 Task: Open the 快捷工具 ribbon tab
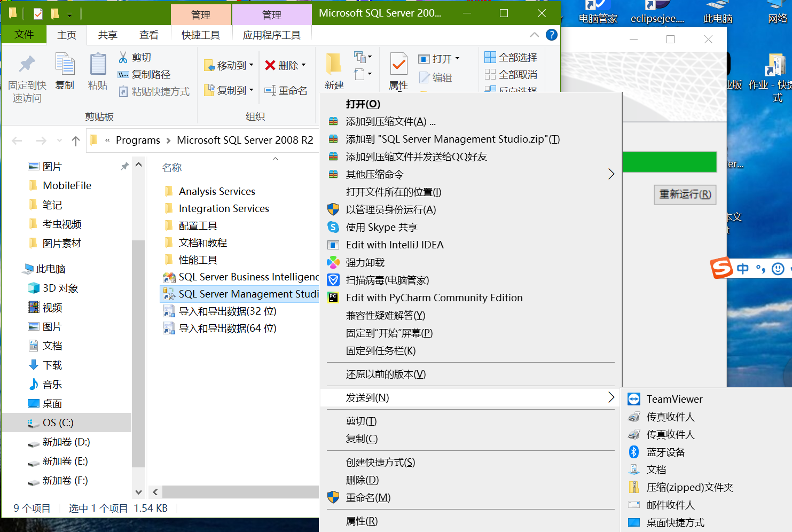coord(201,35)
